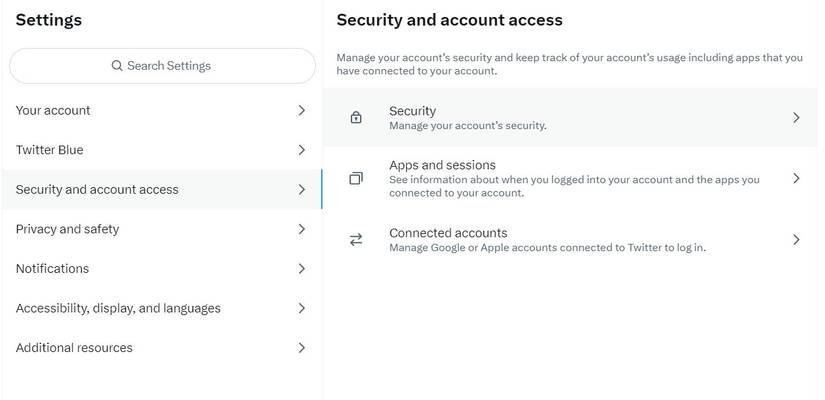Expand chevron next to Privacy and safety
The height and width of the screenshot is (400, 825).
[301, 229]
